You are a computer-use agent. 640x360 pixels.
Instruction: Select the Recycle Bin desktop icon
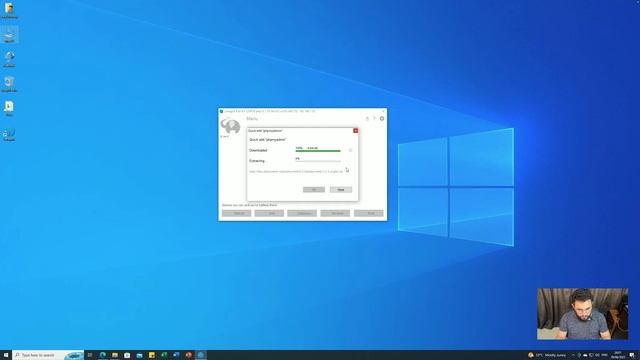pyautogui.click(x=9, y=84)
